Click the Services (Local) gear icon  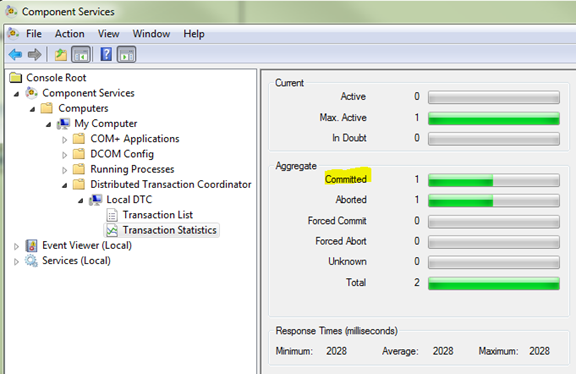[x=31, y=260]
